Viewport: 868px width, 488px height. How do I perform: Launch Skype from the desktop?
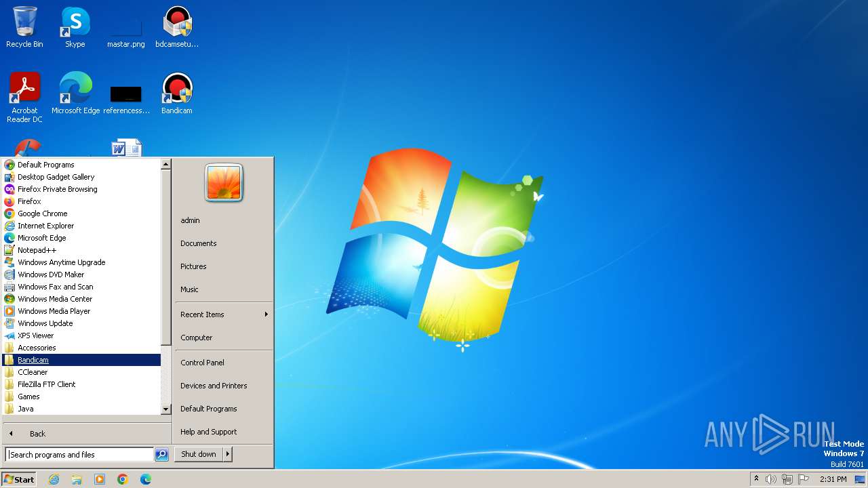pyautogui.click(x=75, y=27)
